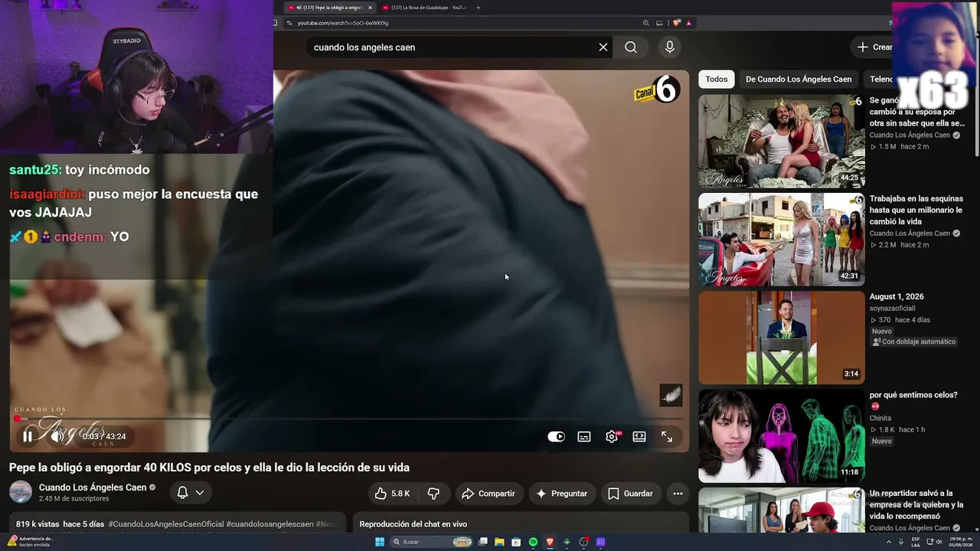Switch to theater mode
Screen dimensions: 980x551
click(639, 436)
